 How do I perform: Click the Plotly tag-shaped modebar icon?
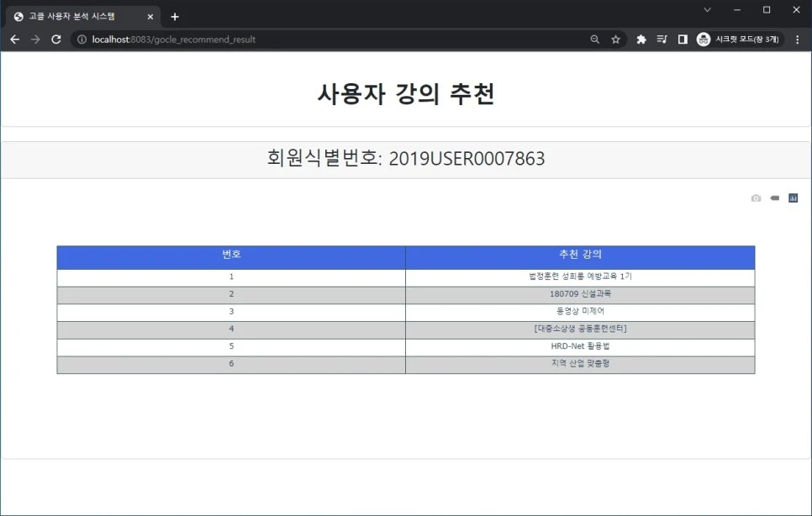coord(775,198)
